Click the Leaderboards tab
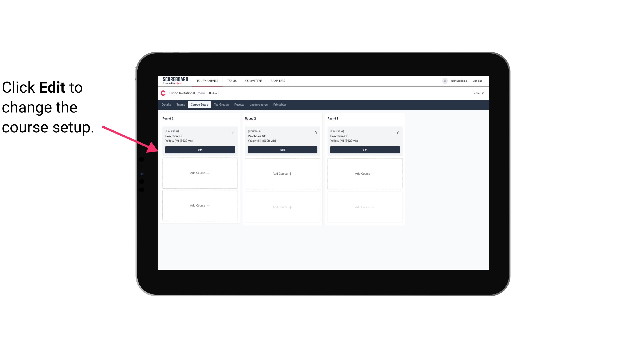644x346 pixels. pyautogui.click(x=259, y=105)
